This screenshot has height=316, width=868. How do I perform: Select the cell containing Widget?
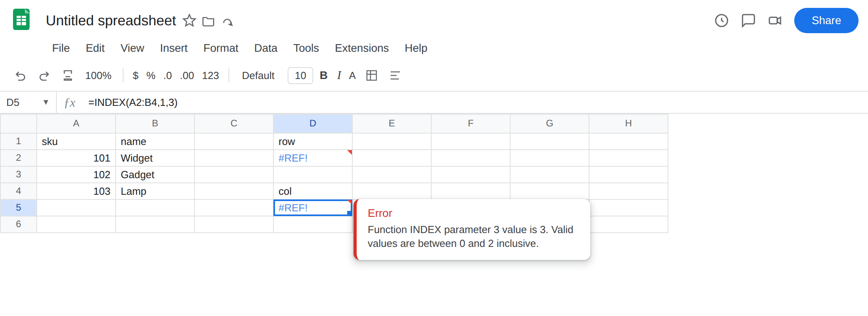coord(155,158)
